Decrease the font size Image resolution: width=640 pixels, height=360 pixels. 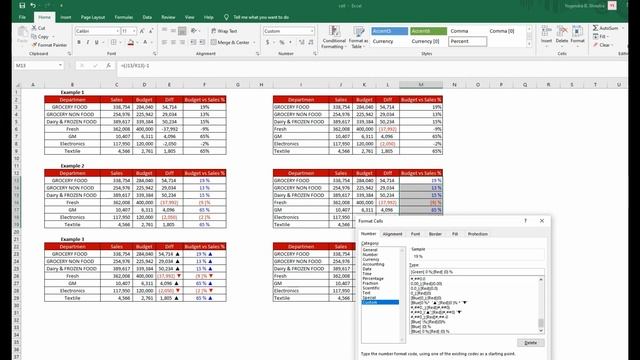click(x=151, y=31)
